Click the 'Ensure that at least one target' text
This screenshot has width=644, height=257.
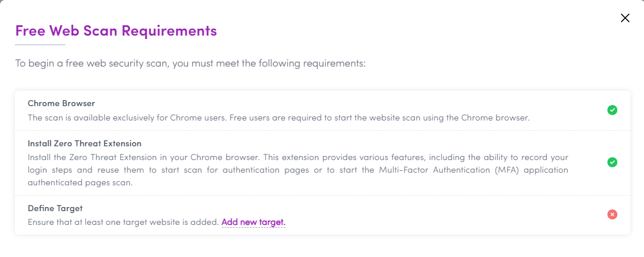[123, 223]
